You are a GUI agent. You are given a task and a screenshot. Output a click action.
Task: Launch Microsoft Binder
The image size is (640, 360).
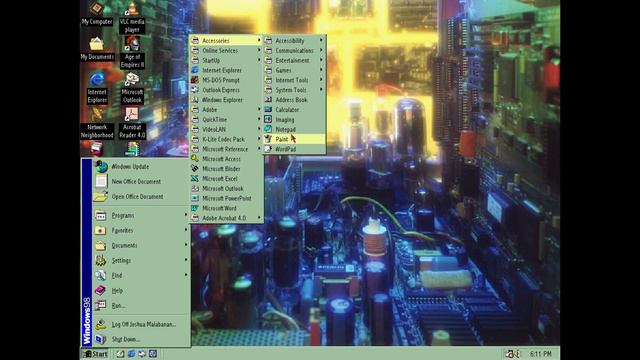click(x=226, y=169)
